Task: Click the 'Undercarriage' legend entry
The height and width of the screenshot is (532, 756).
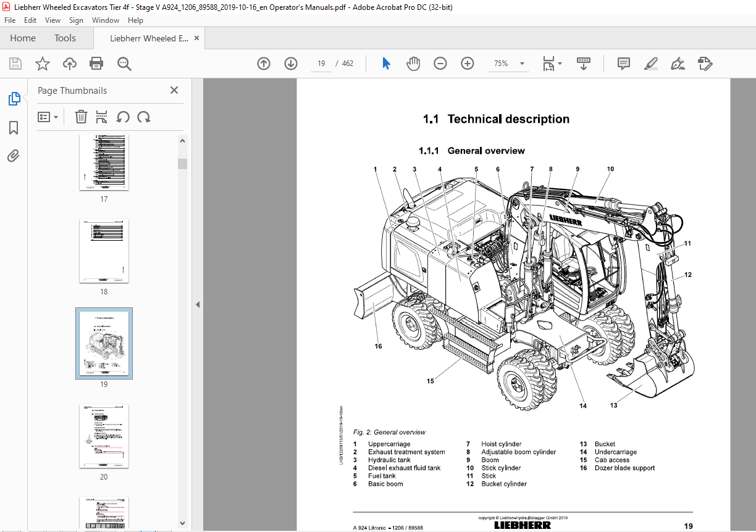Action: [616, 452]
